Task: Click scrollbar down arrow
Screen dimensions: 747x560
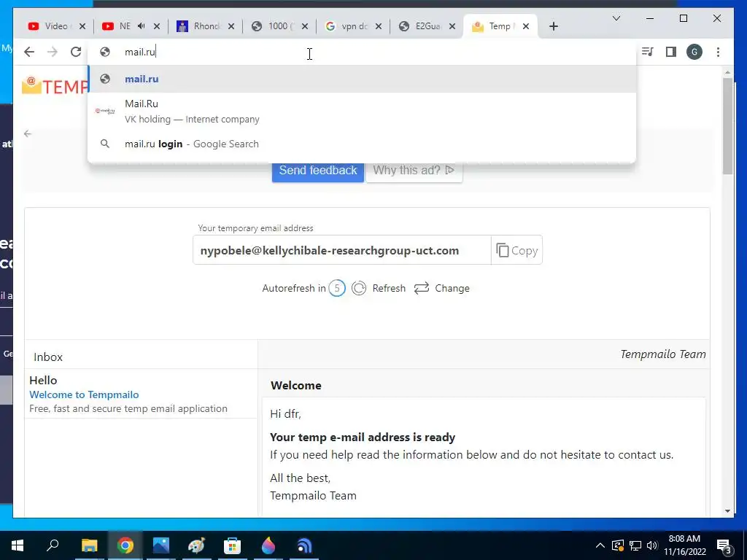Action: (727, 511)
